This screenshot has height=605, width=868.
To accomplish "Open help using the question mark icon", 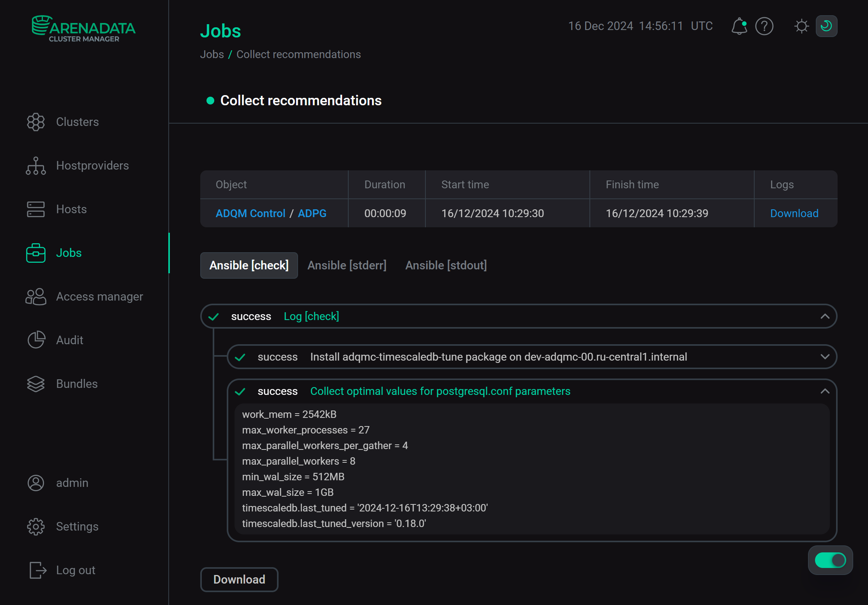I will point(764,26).
